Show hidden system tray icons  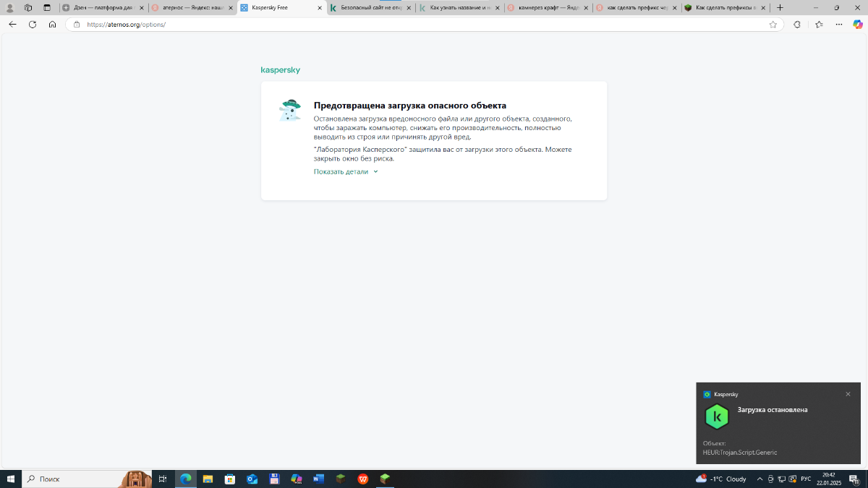pos(759,479)
